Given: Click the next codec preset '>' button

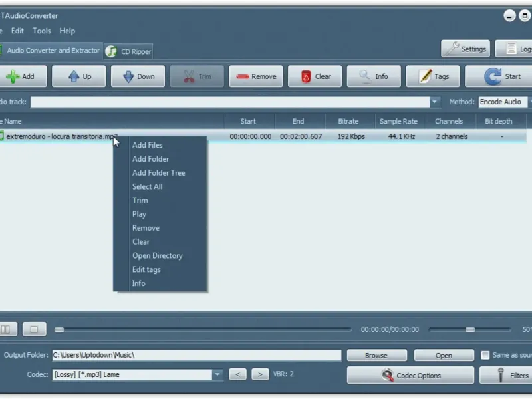Looking at the screenshot, I should [260, 374].
